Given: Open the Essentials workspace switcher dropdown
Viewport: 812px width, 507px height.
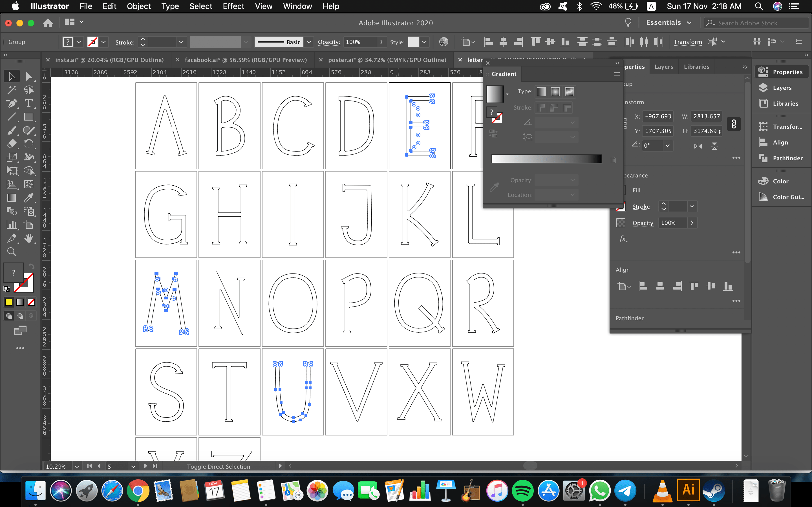Looking at the screenshot, I should (x=689, y=23).
